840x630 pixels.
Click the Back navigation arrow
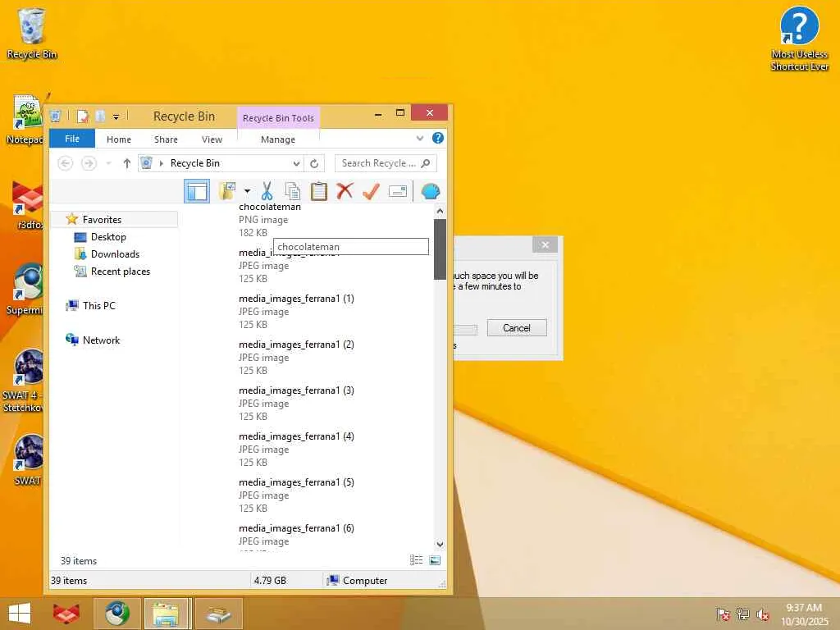click(x=66, y=163)
